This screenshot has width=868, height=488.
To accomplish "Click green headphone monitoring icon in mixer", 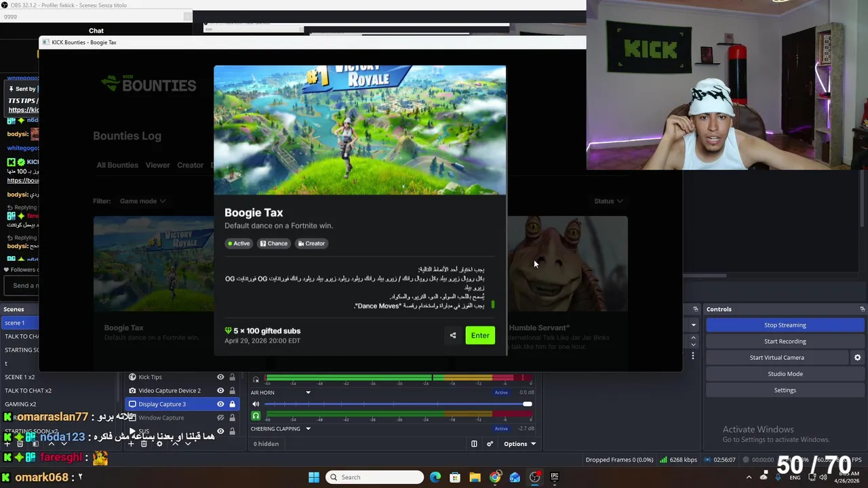I will [256, 415].
